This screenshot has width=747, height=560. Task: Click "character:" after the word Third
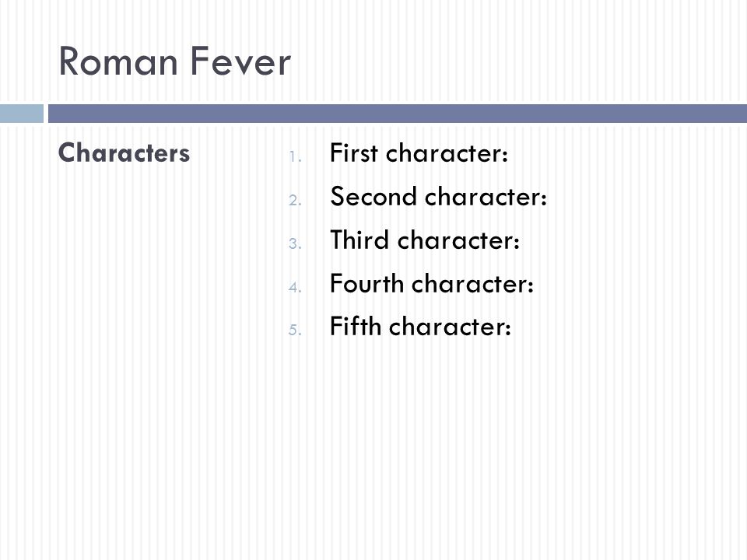tap(458, 240)
